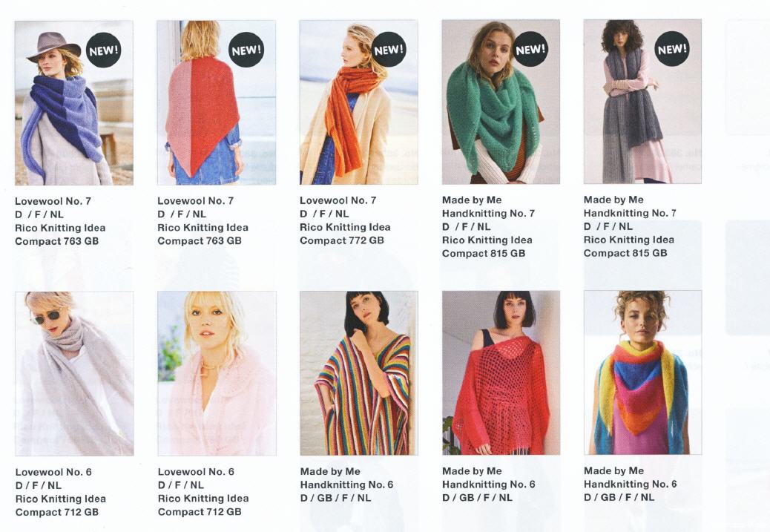
Task: Click the Compact 772 GB caption text
Action: [342, 240]
